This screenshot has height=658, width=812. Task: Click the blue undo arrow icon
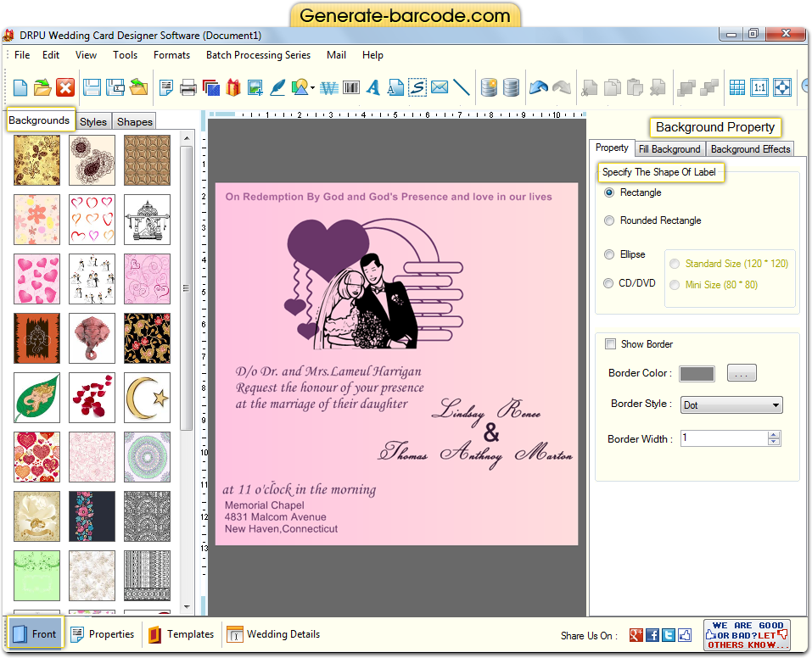539,87
